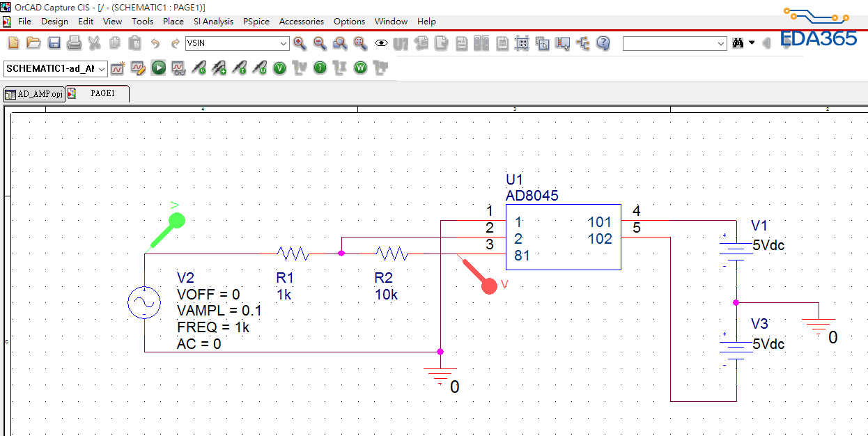
Task: Open the PSpice menu
Action: coord(256,22)
